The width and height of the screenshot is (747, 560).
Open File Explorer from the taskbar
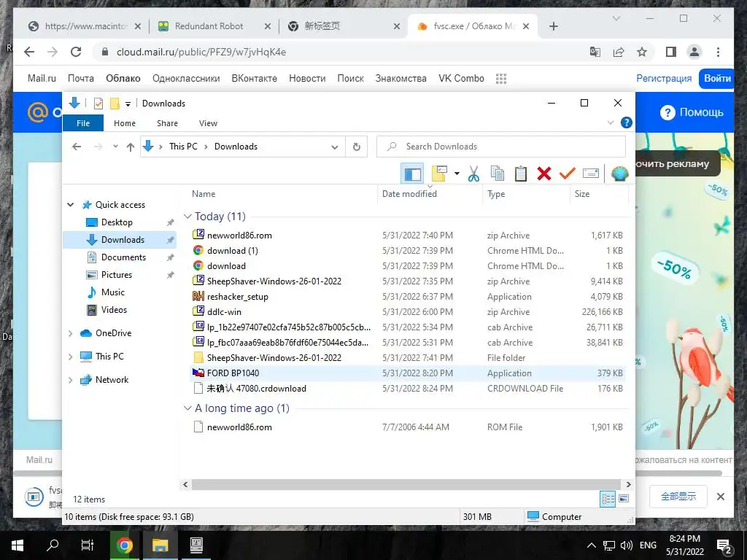pos(160,545)
